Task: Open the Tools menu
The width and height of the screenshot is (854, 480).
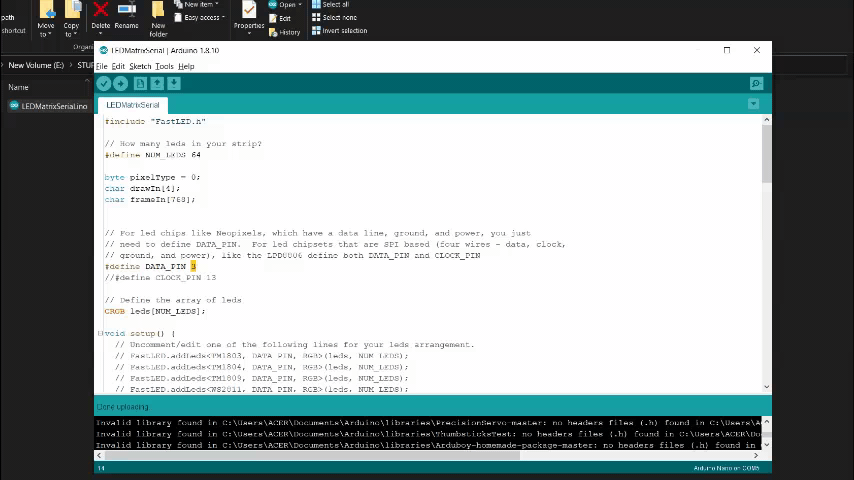Action: [164, 66]
